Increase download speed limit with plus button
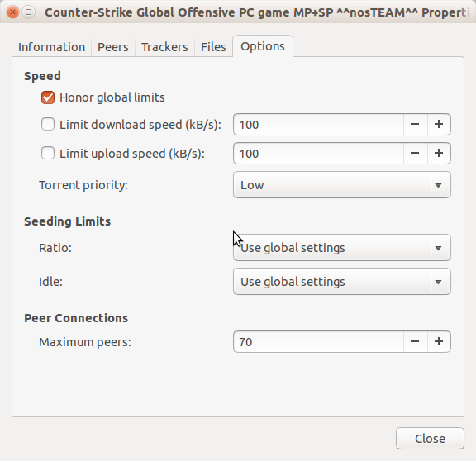This screenshot has height=461, width=476. [x=439, y=125]
